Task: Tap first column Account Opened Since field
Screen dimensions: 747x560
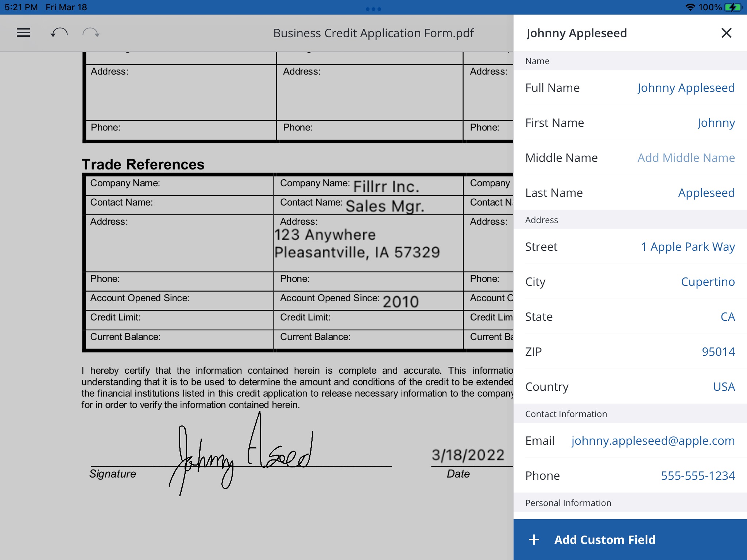Action: (179, 301)
